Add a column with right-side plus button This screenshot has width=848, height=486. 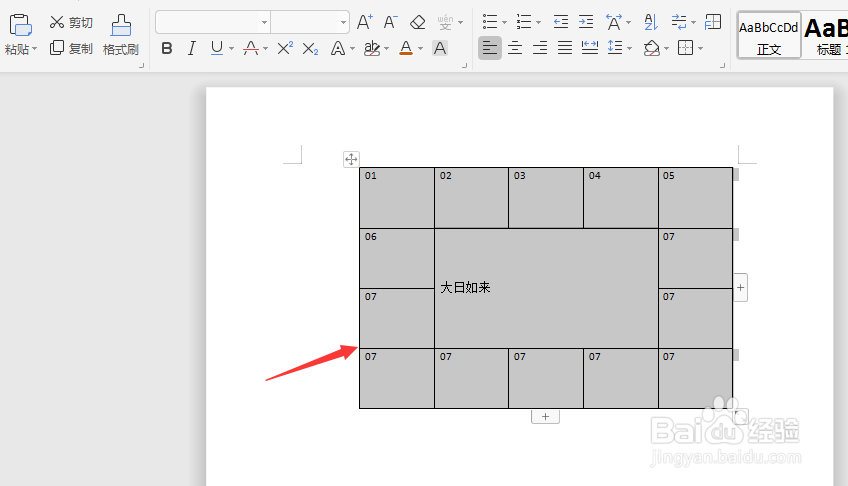coord(740,288)
